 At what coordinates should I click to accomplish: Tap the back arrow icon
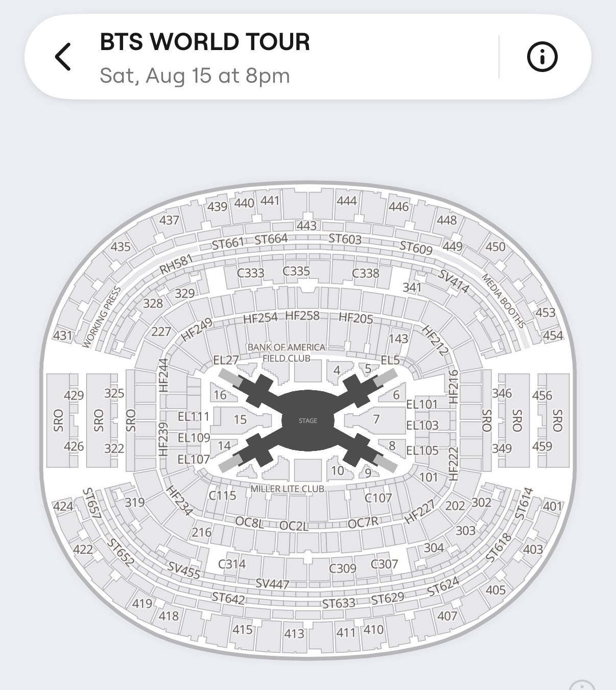pyautogui.click(x=63, y=57)
